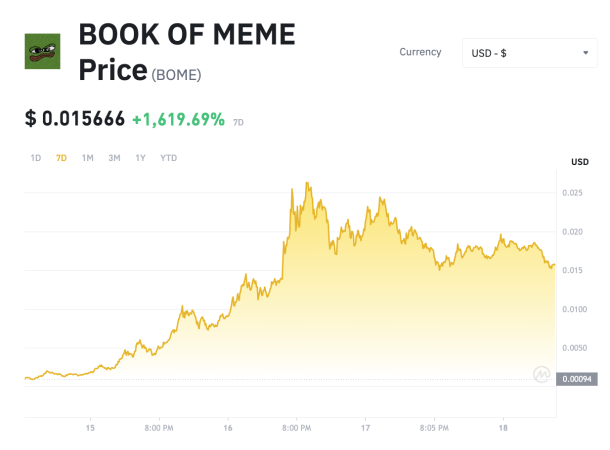This screenshot has height=450, width=610.
Task: Show the 3M price chart
Action: point(114,158)
